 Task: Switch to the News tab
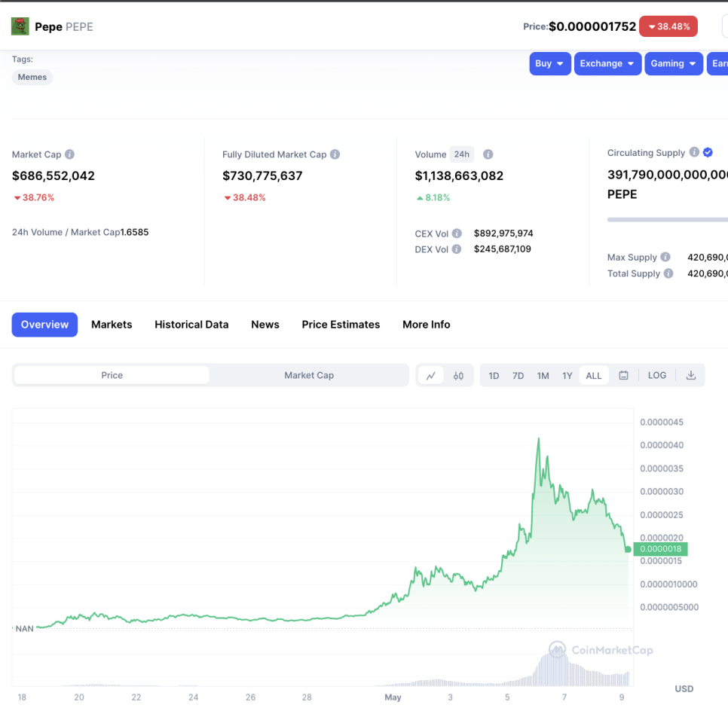[x=265, y=325]
